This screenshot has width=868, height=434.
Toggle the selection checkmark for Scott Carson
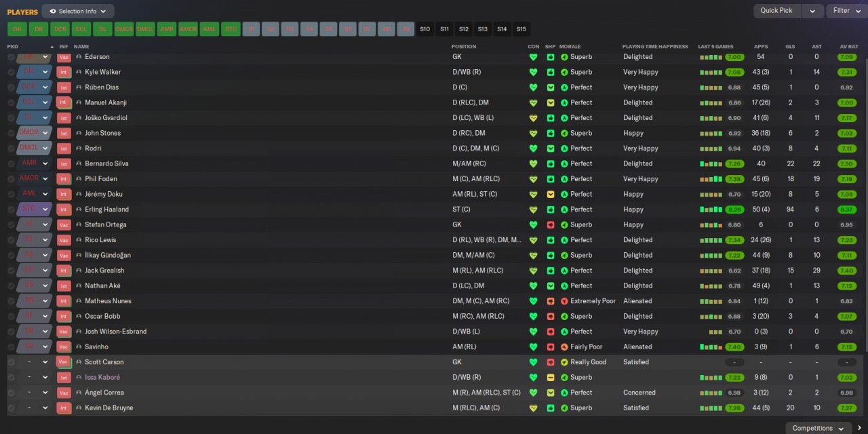[11, 362]
